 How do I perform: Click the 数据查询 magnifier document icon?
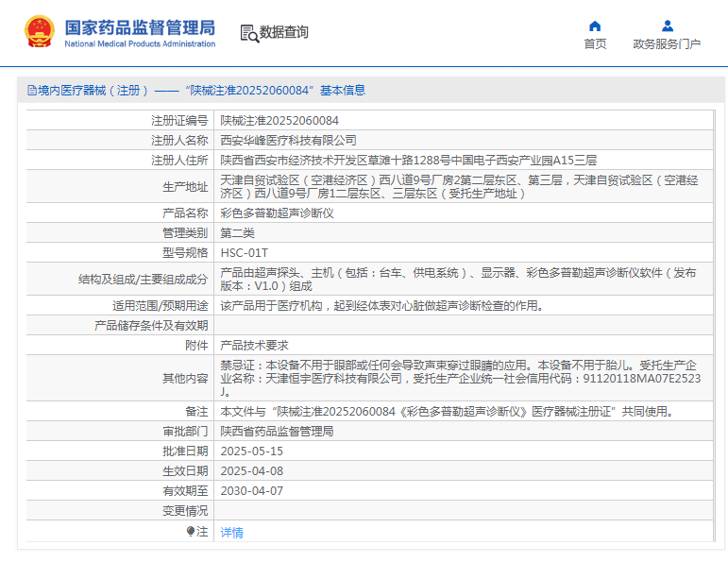(x=249, y=33)
